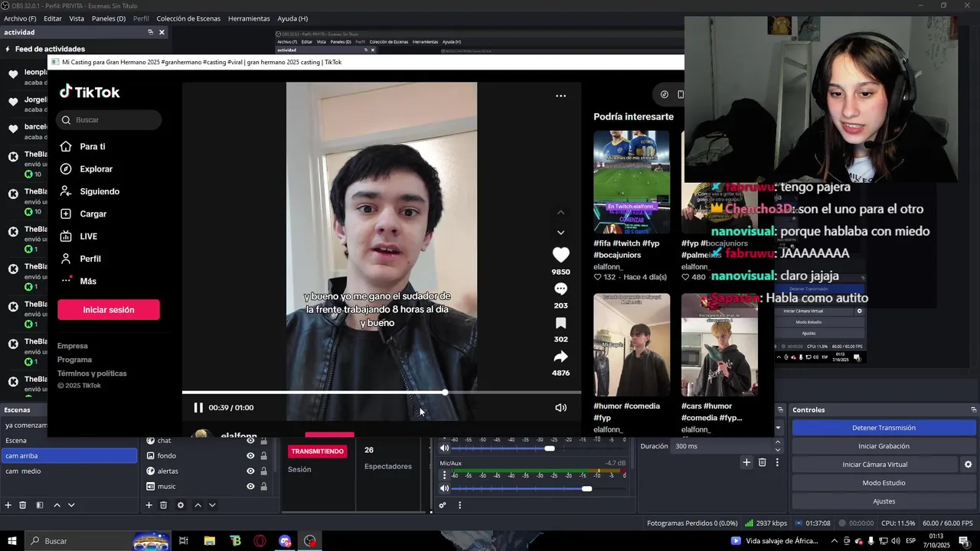
Task: Bookmark the TikTok video showing 302
Action: 560,323
